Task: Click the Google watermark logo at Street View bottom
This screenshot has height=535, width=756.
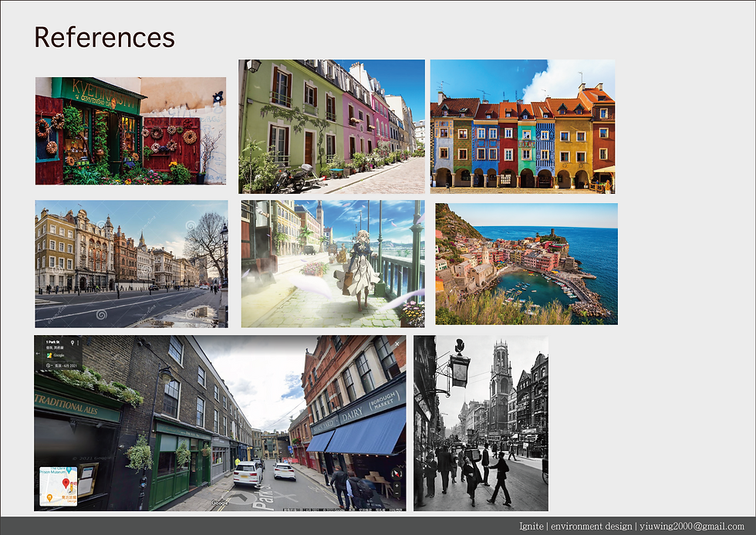Action: [x=218, y=503]
